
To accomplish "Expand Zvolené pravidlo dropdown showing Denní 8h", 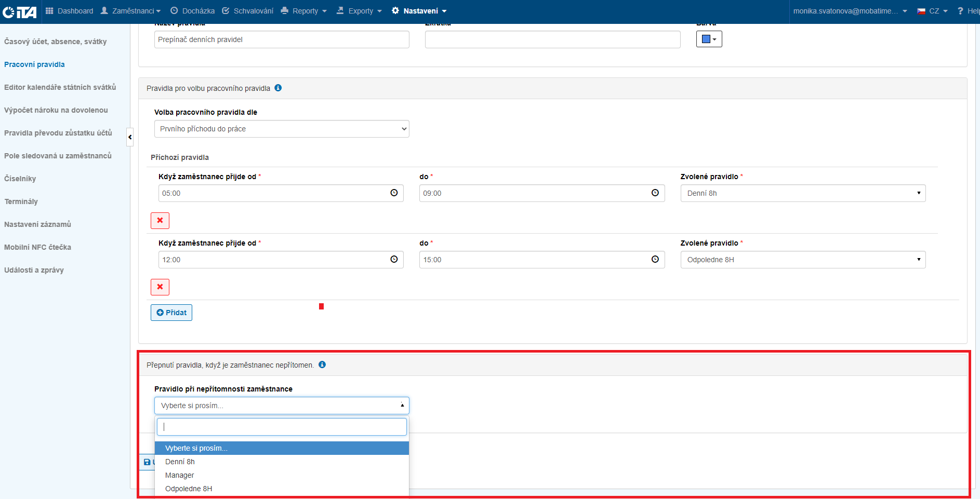I will [x=803, y=193].
